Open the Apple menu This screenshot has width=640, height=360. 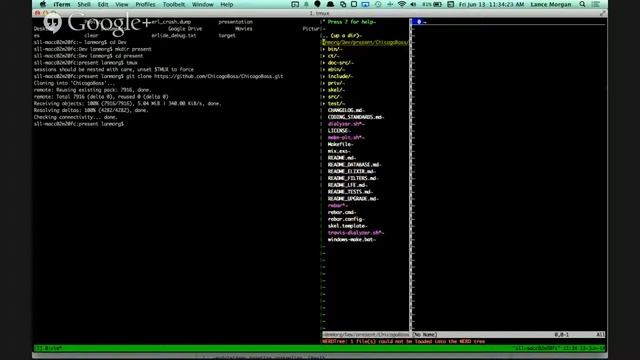[43, 4]
